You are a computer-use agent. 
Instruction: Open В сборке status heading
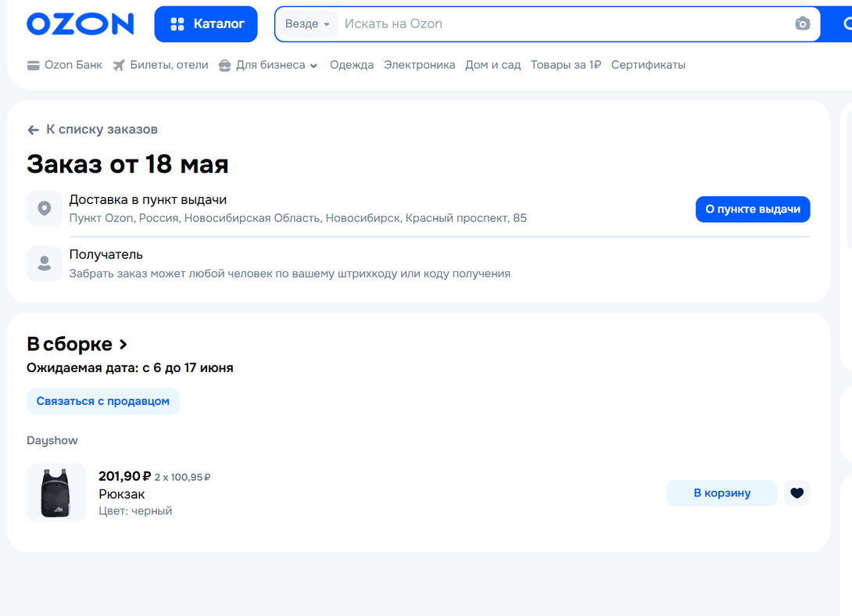tap(70, 345)
